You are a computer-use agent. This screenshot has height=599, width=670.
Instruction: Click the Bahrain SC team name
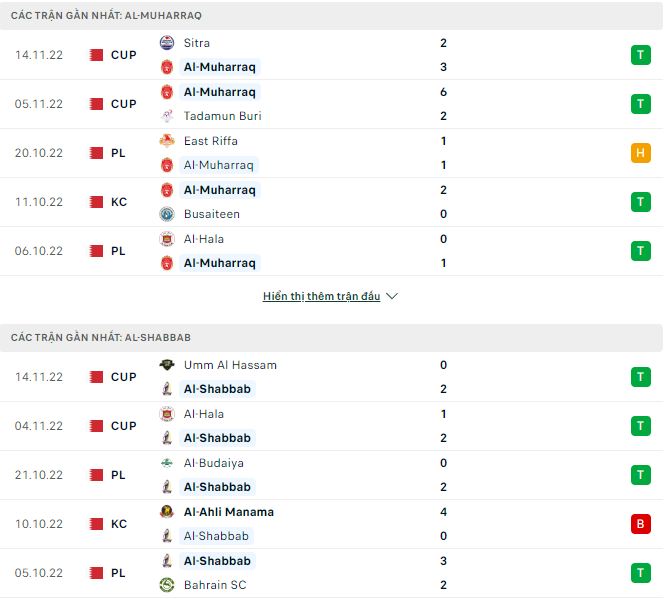[x=215, y=586]
